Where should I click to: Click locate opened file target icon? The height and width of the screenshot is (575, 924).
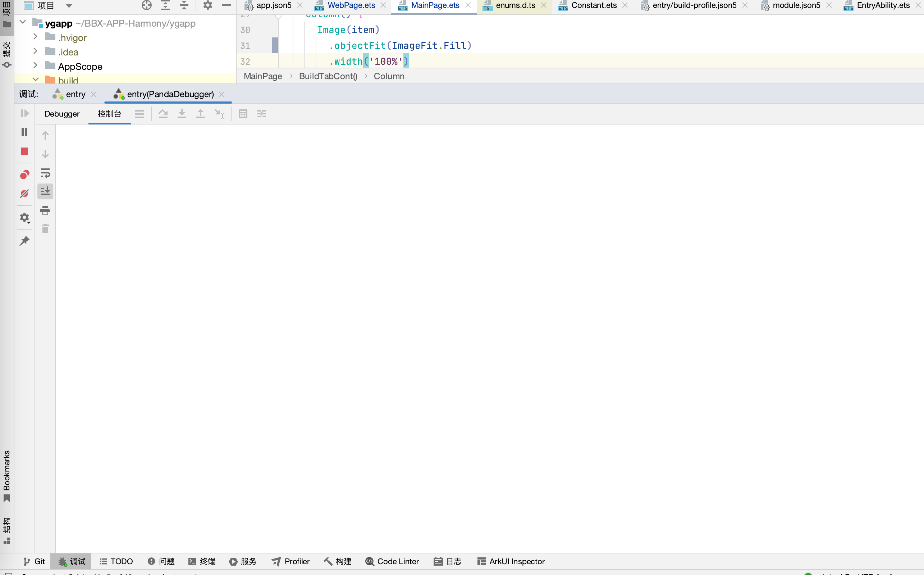(147, 5)
